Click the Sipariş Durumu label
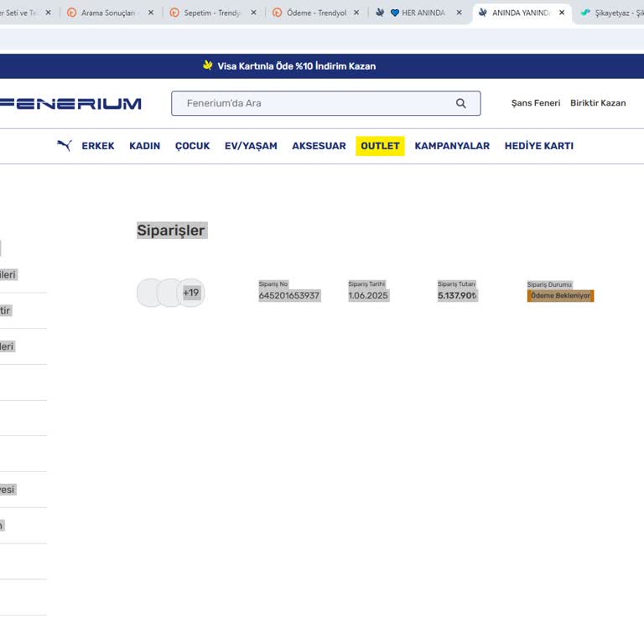Viewport: 644px width, 644px height. [549, 284]
